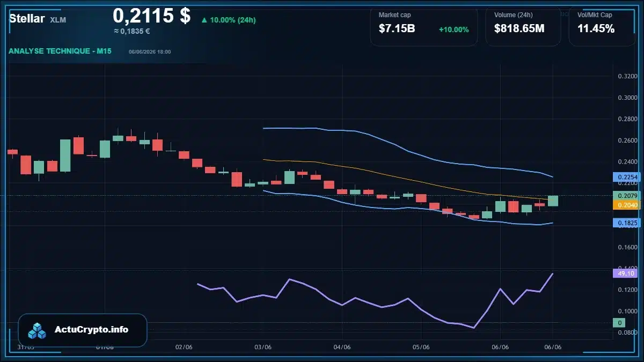Screen dimensions: 644x362
Task: Click the 0.3000 price axis label
Action: click(627, 98)
